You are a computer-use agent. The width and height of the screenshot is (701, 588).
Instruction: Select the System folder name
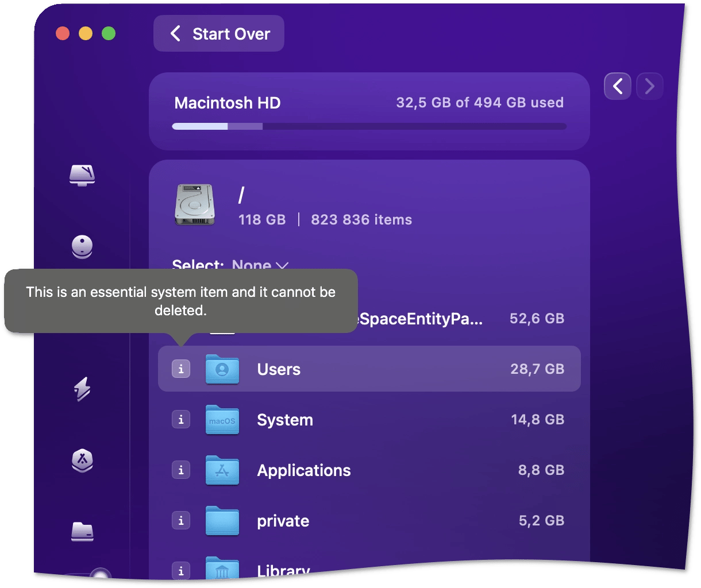pyautogui.click(x=285, y=420)
